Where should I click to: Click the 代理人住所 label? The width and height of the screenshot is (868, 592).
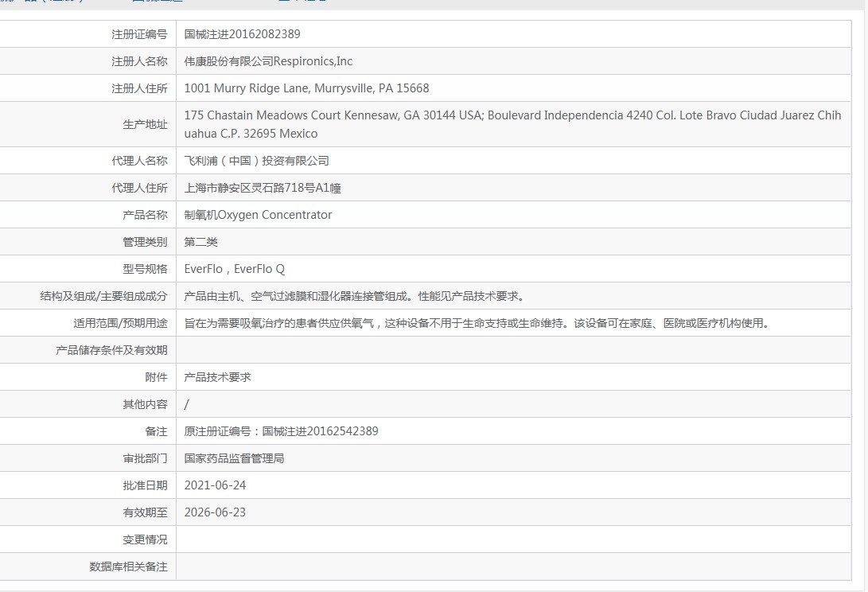[139, 189]
